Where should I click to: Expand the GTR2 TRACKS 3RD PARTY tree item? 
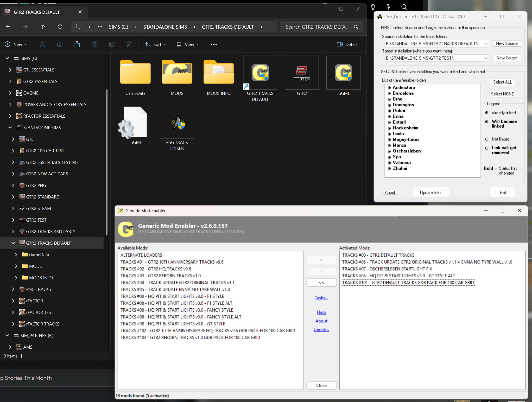coord(13,231)
